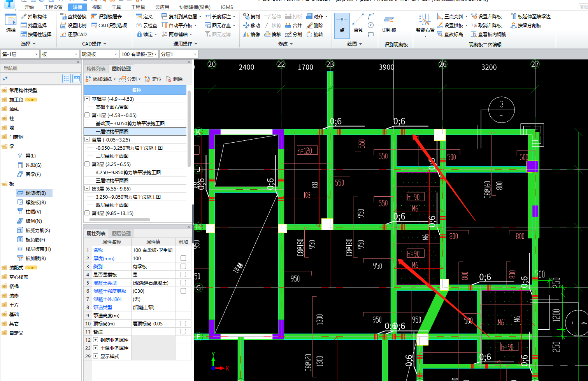588x381 pixels.
Task: Click the 复制 copy tool
Action: click(251, 16)
